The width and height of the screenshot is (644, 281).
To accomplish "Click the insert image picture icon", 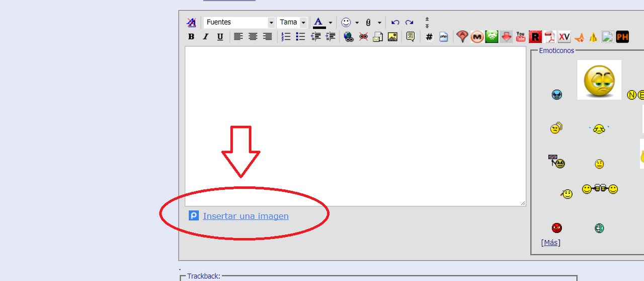I will [392, 37].
